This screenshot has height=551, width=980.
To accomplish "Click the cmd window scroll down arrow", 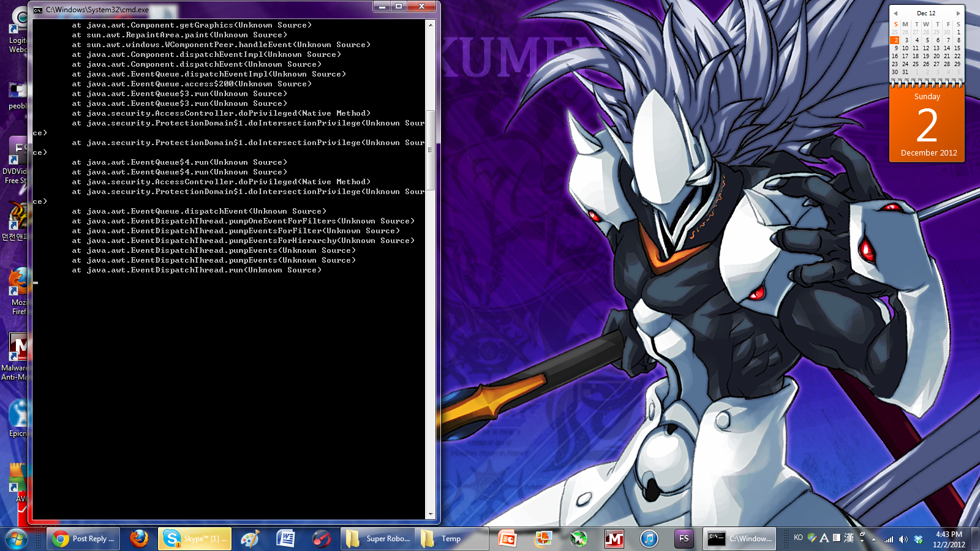I will tap(431, 514).
